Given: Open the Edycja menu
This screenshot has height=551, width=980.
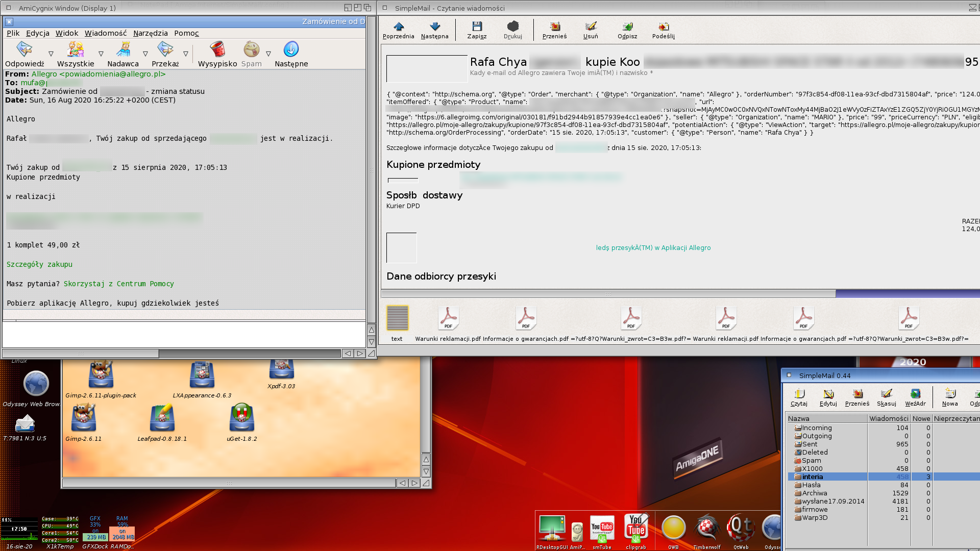Looking at the screenshot, I should (38, 33).
